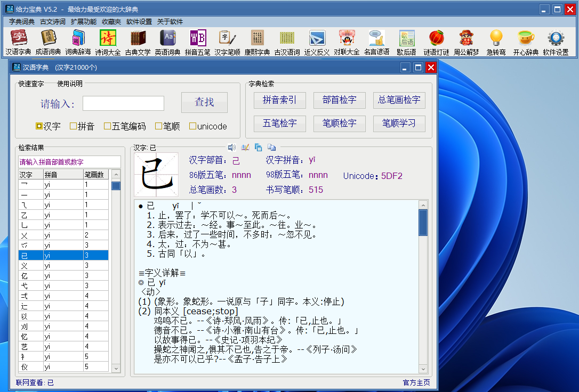Select the 艺 row in results
Viewport: 579px width, 392px height.
click(x=63, y=346)
